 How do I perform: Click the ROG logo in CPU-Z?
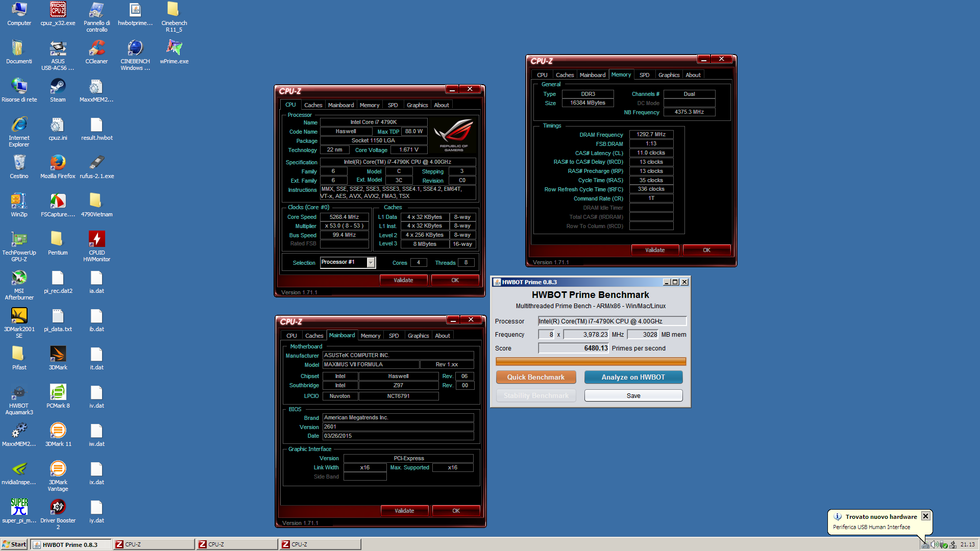click(454, 135)
